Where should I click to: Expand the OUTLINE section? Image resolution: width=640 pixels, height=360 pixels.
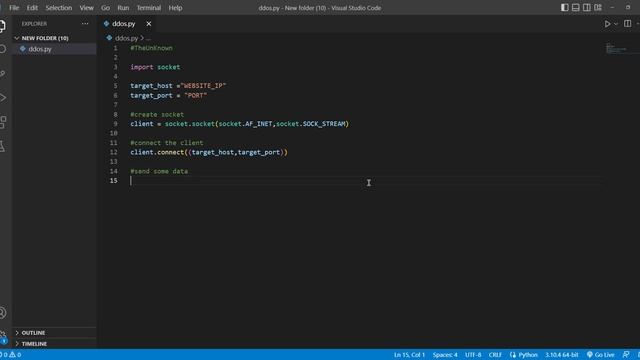tap(54, 333)
